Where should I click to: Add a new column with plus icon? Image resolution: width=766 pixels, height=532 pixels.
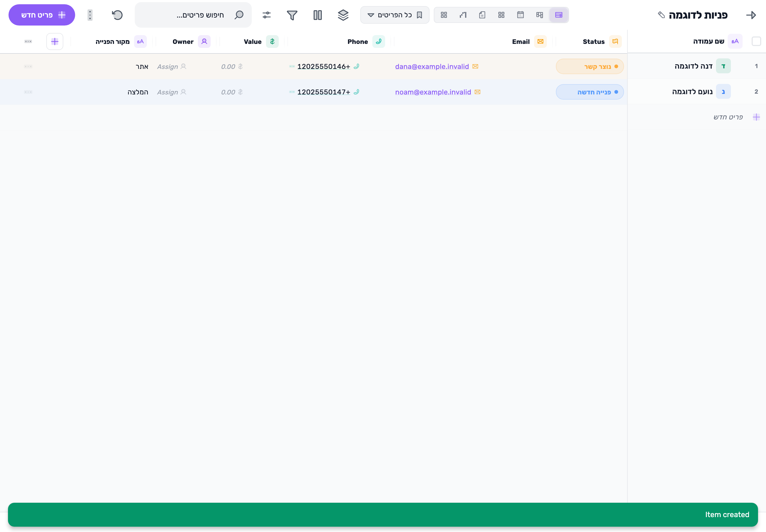click(55, 41)
